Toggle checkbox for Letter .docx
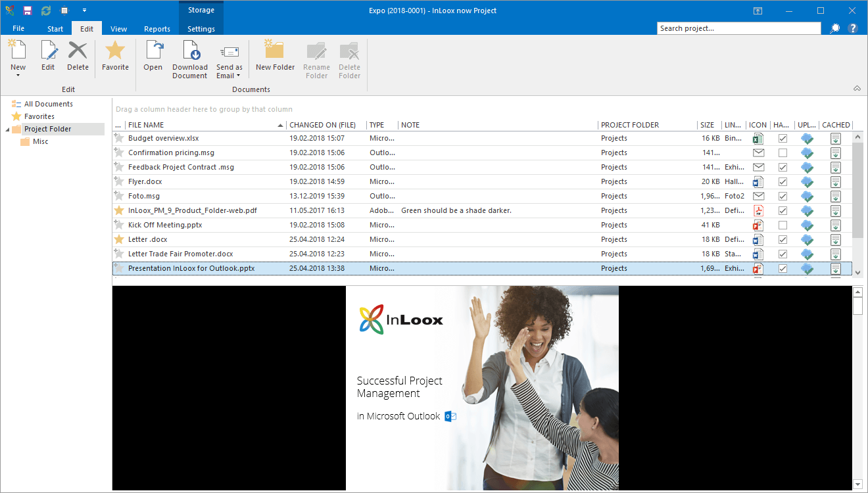Screen dimensions: 868x493 point(783,239)
